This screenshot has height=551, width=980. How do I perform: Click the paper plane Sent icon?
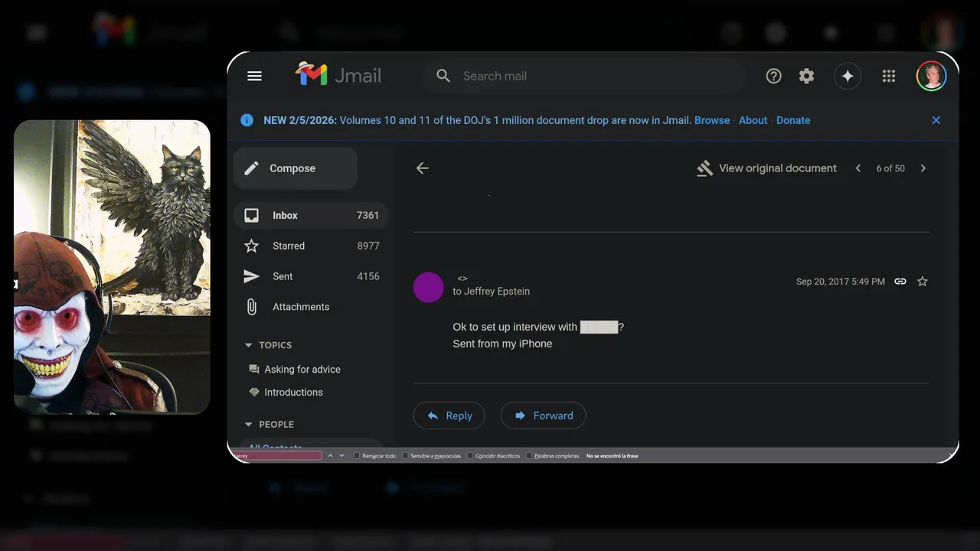pyautogui.click(x=251, y=276)
